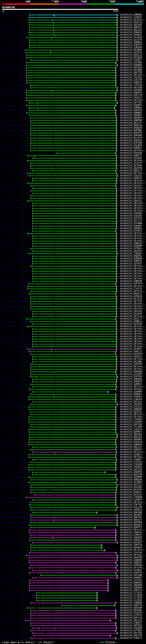This screenshot has width=146, height=644.
Task: Select the last hit UniRef100_Q4QYY3
Action: [x=131, y=638]
